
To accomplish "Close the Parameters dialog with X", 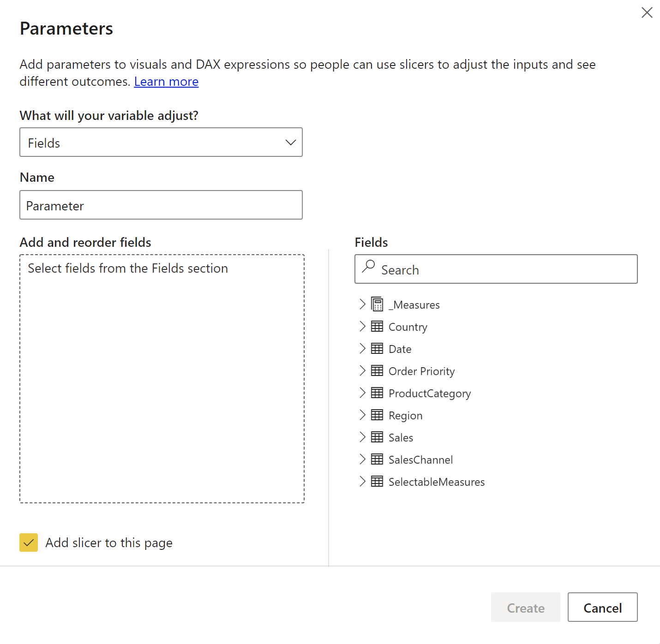I will click(x=647, y=12).
